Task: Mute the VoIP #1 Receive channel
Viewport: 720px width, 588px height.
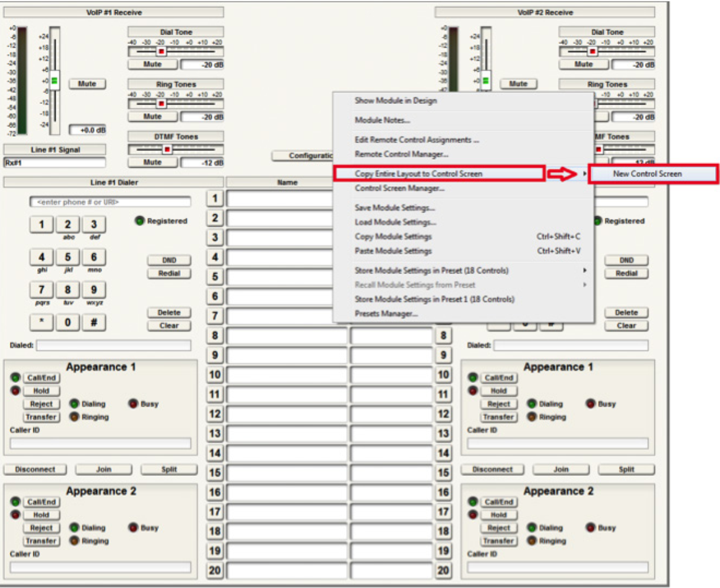Action: click(87, 83)
